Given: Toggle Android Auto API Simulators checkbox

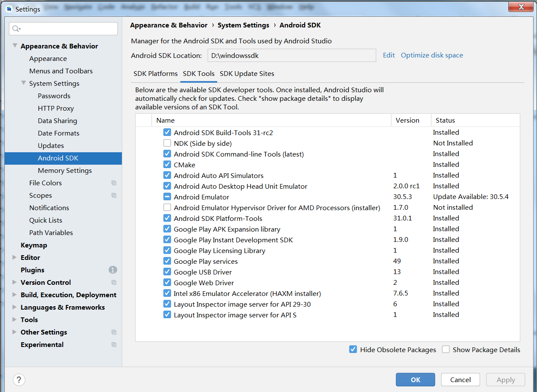Looking at the screenshot, I should [167, 175].
